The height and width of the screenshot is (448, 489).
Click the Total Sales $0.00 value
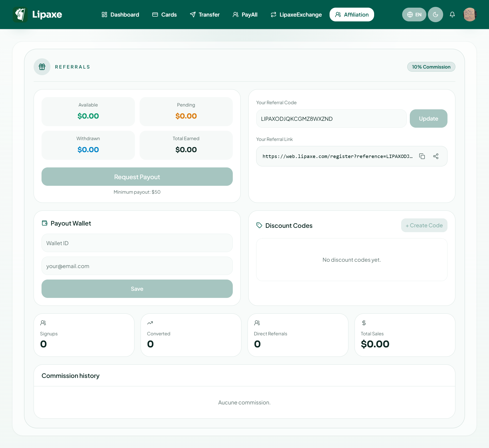375,344
